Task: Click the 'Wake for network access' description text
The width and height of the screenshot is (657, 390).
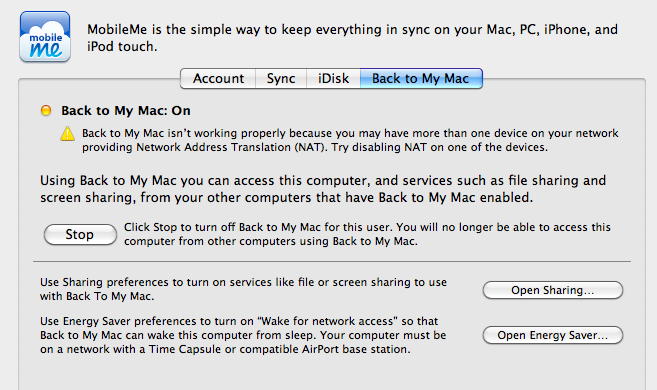Action: [x=243, y=335]
